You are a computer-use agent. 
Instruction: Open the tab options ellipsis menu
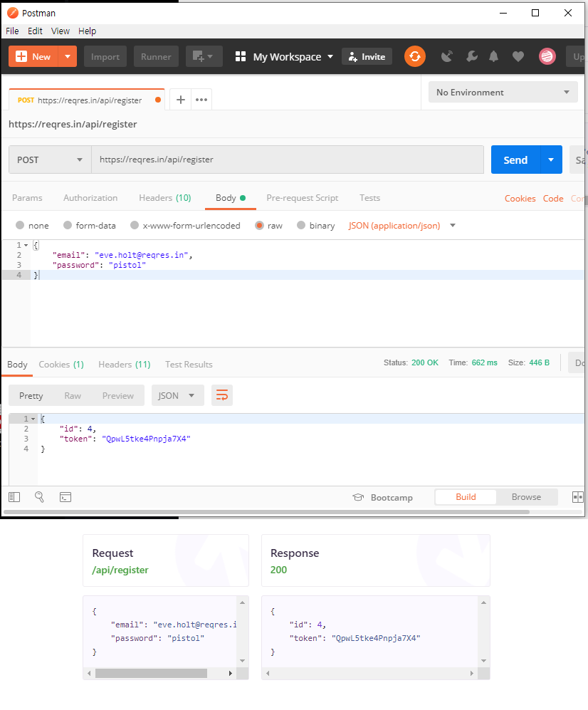tap(201, 100)
